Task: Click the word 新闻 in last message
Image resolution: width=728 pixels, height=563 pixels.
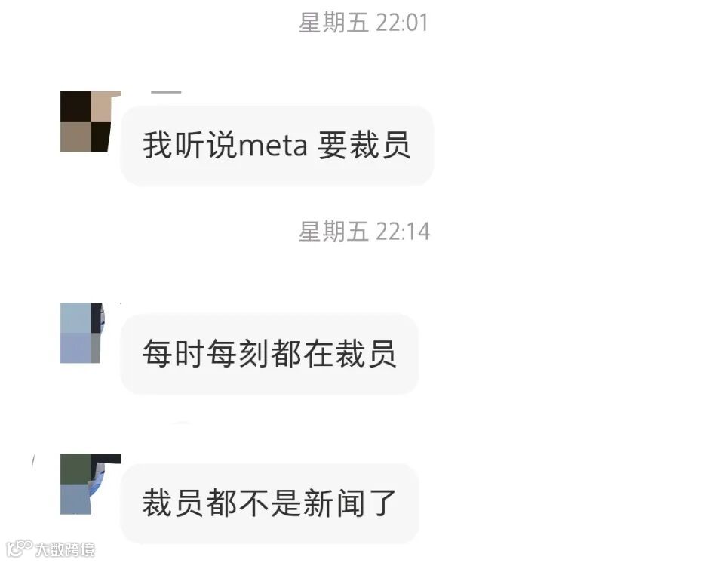Action: 333,503
